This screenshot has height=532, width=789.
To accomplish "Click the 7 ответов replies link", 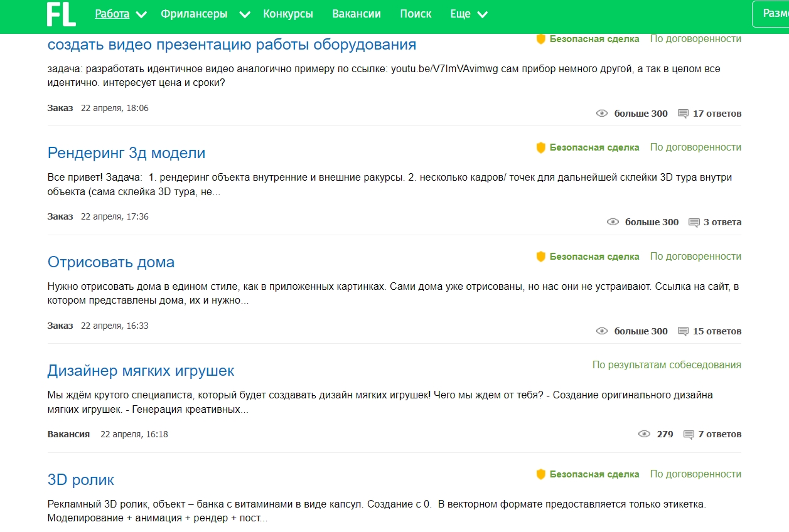I will coord(720,434).
